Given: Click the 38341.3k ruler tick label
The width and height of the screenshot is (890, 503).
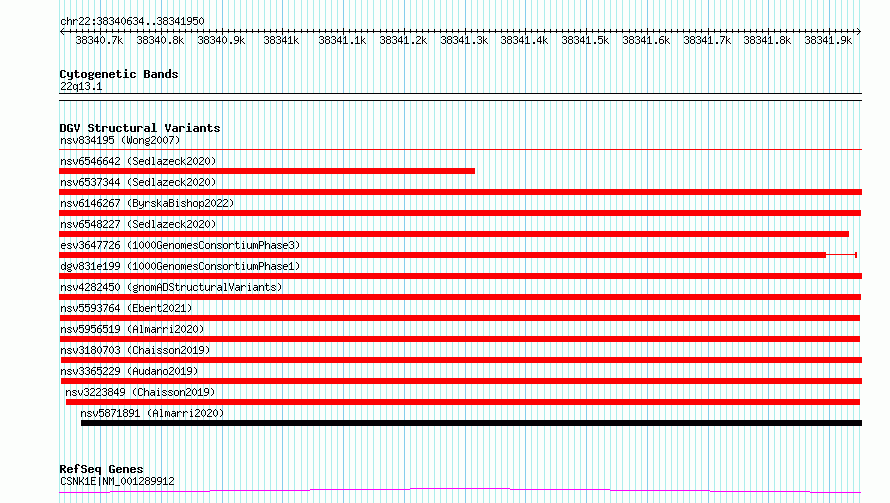Looking at the screenshot, I should click(464, 40).
